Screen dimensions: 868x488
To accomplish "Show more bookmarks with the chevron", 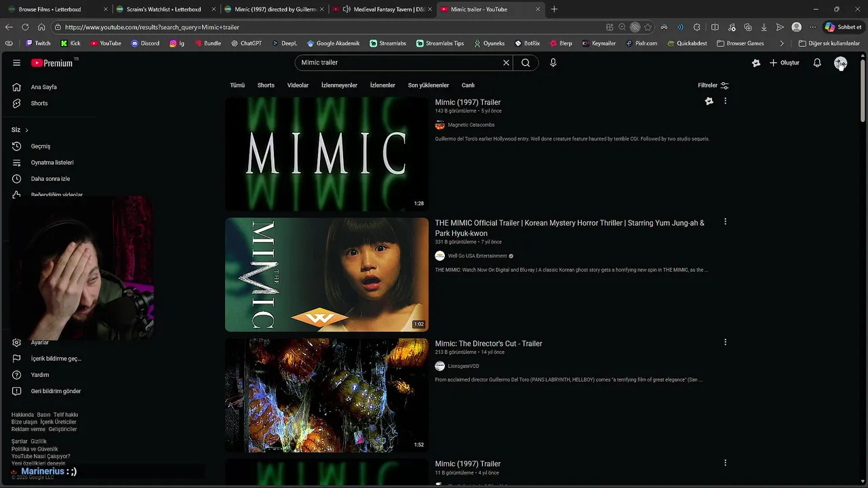I will click(x=782, y=43).
